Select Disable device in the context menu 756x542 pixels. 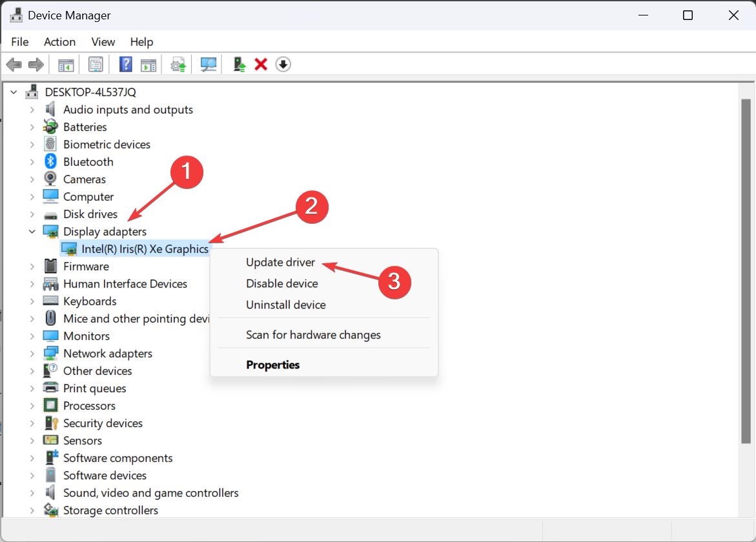[281, 283]
